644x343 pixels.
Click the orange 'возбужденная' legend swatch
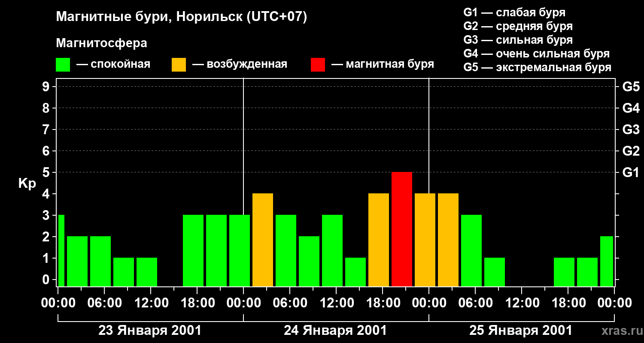179,65
